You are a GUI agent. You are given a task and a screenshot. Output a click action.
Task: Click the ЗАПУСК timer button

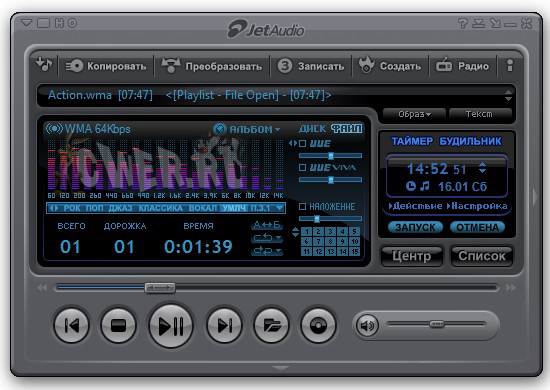415,227
